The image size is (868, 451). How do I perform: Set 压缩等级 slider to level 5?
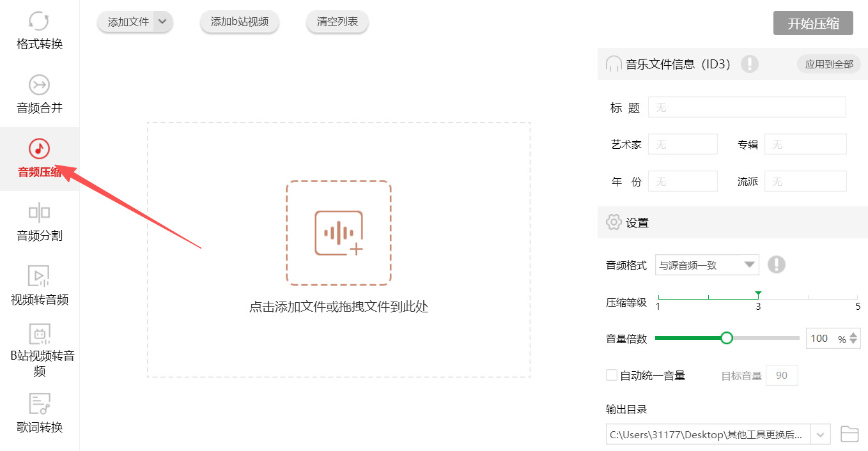pos(858,298)
